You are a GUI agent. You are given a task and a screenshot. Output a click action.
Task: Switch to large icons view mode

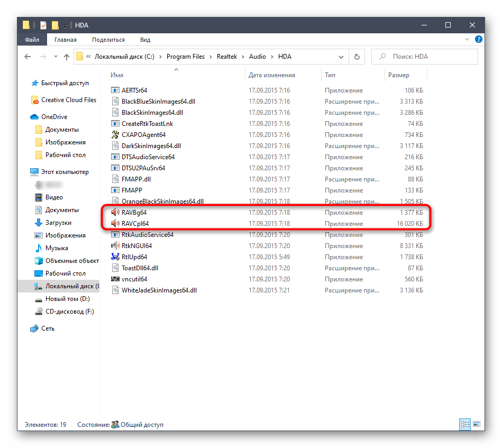pos(477,424)
